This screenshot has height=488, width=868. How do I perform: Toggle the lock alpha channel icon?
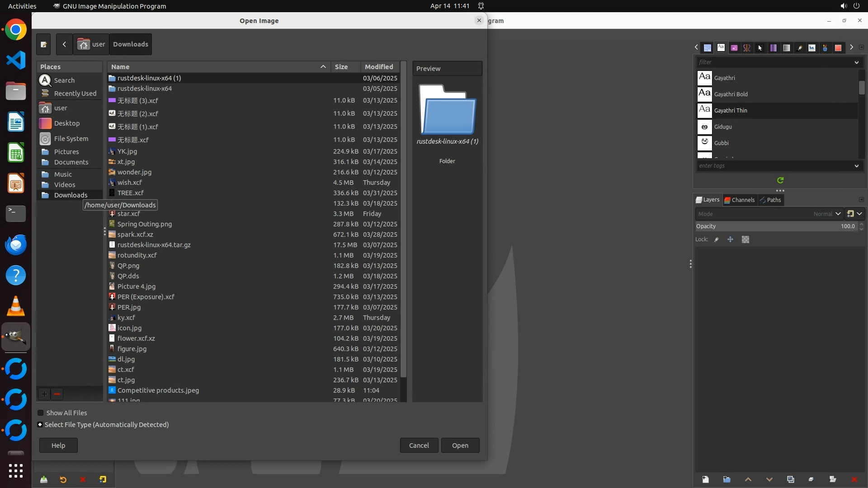745,239
